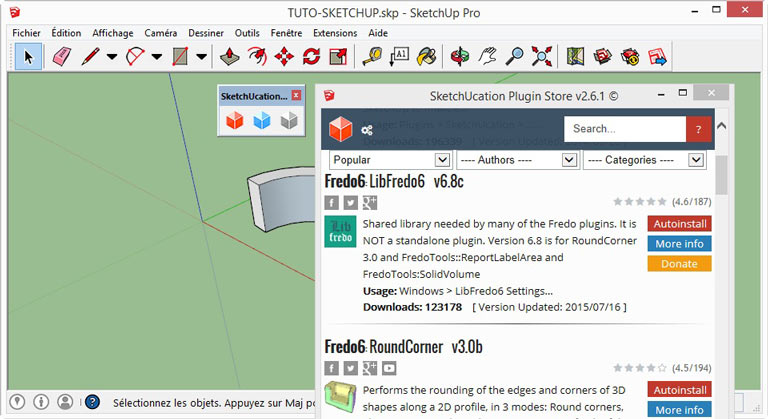Click blue cube in SketchUcation toolbar
768x419 pixels.
click(x=262, y=120)
